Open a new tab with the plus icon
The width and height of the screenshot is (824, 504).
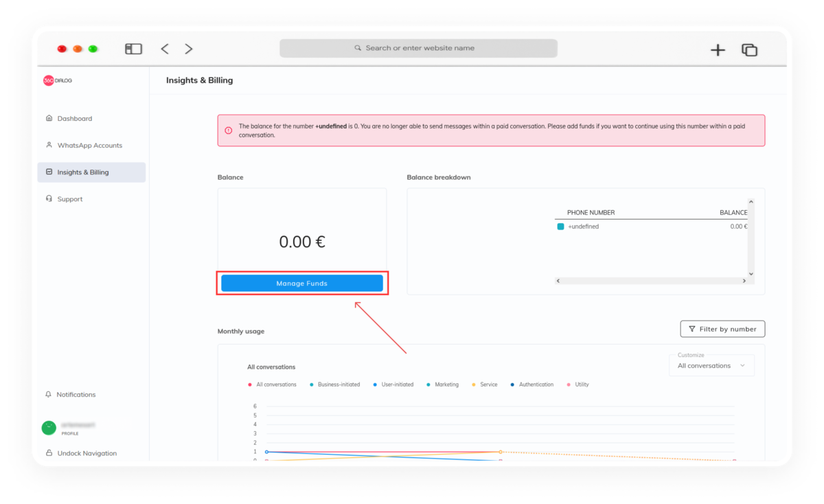point(718,49)
